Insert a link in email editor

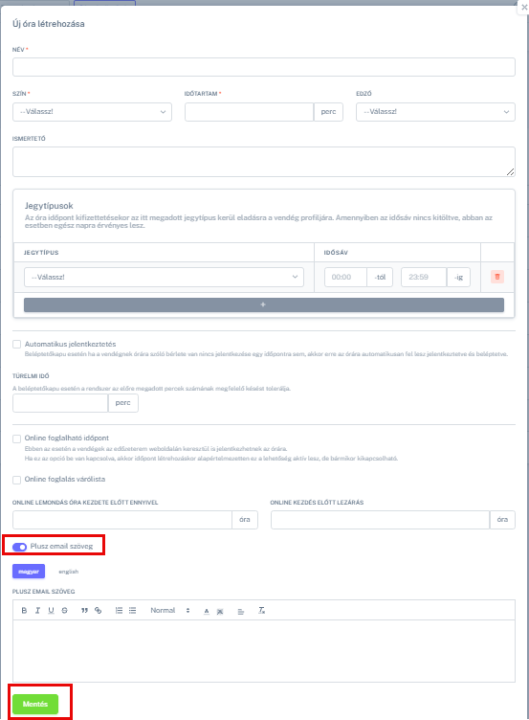point(98,610)
